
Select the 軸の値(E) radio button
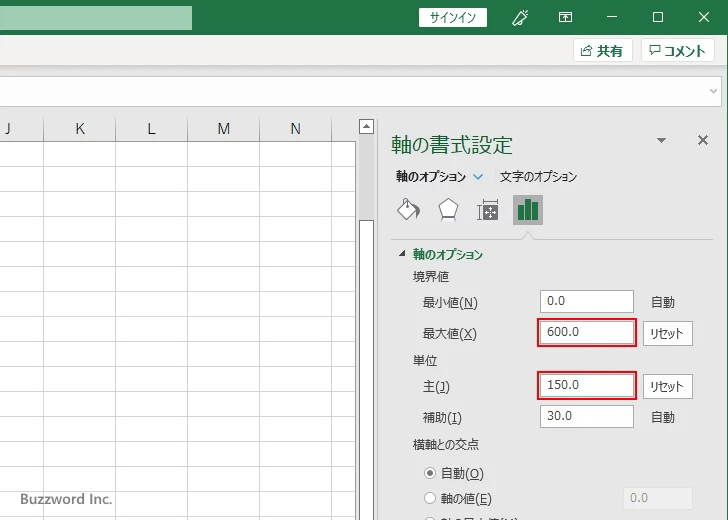pyautogui.click(x=430, y=498)
